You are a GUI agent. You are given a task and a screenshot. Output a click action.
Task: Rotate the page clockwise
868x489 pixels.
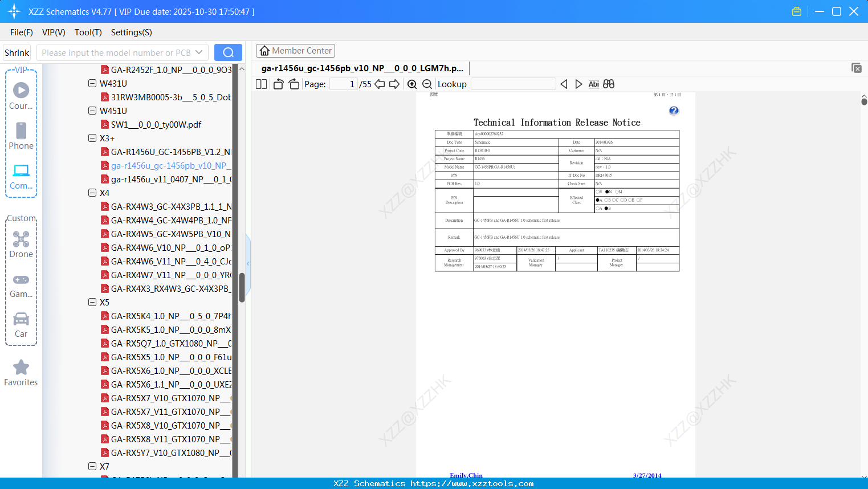pos(294,84)
